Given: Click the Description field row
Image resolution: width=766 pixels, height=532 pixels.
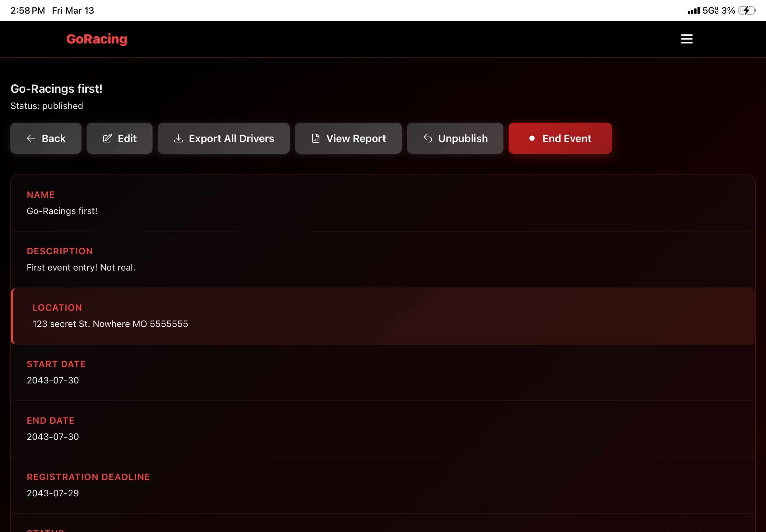Looking at the screenshot, I should (383, 260).
